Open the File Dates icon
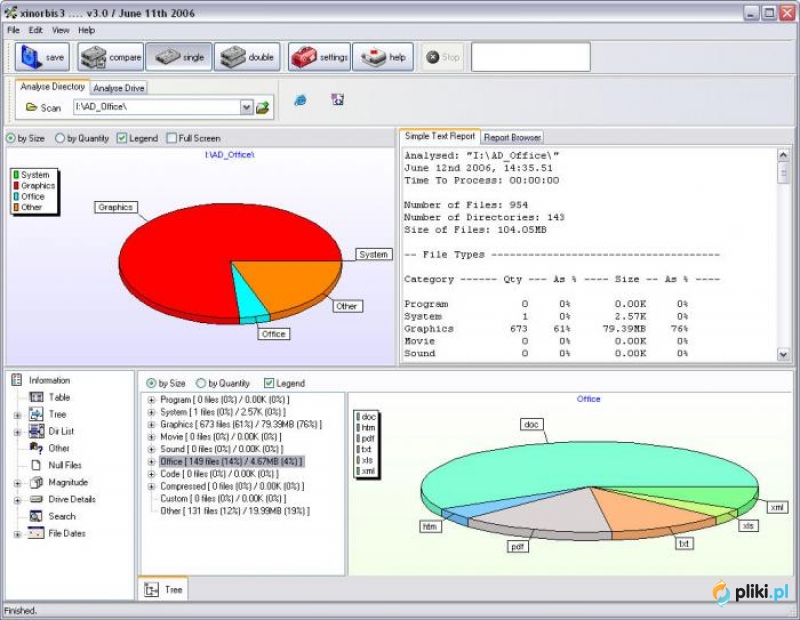This screenshot has width=800, height=620. coord(36,533)
